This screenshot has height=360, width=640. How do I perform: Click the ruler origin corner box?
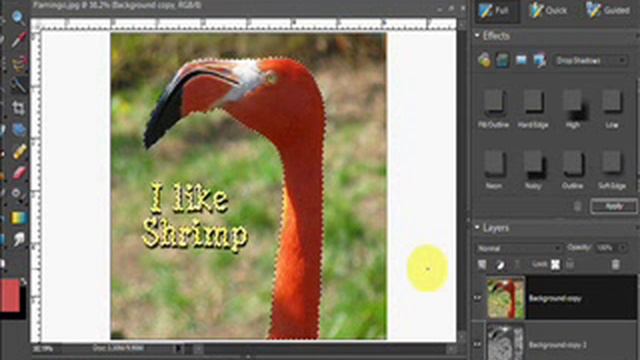pyautogui.click(x=36, y=24)
